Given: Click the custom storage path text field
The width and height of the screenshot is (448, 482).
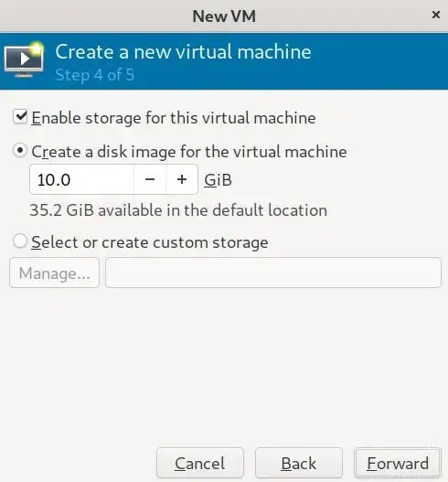Looking at the screenshot, I should [273, 273].
